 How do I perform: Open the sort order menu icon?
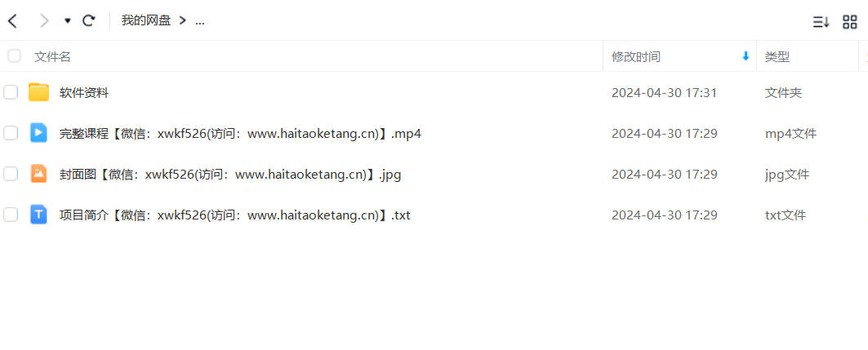pos(821,22)
